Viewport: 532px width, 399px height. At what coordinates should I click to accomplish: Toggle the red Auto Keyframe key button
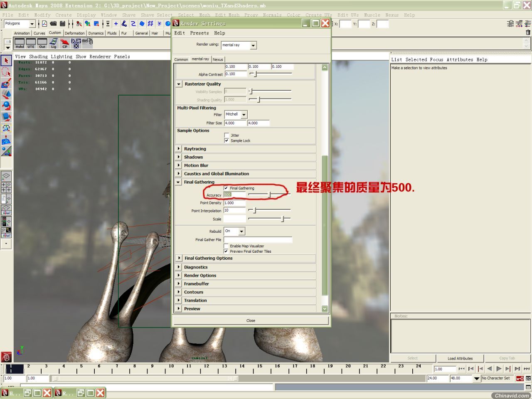coord(520,379)
